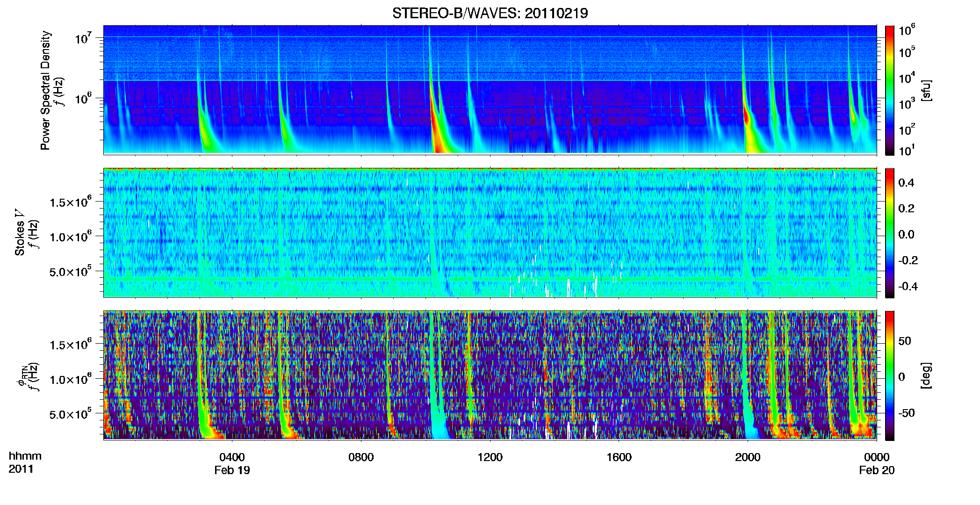Select the -0.2 value on Stokes V color bar
The width and height of the screenshot is (980, 505).
908,260
